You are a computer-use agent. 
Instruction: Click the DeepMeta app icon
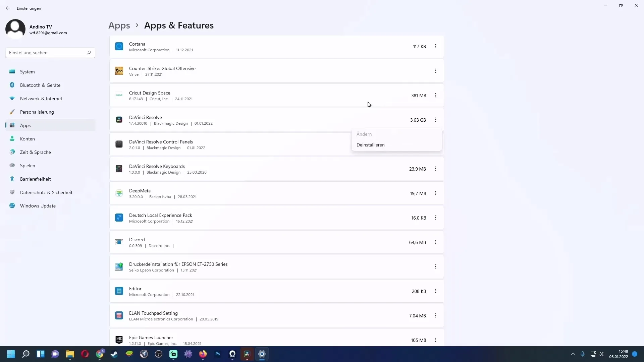click(119, 193)
